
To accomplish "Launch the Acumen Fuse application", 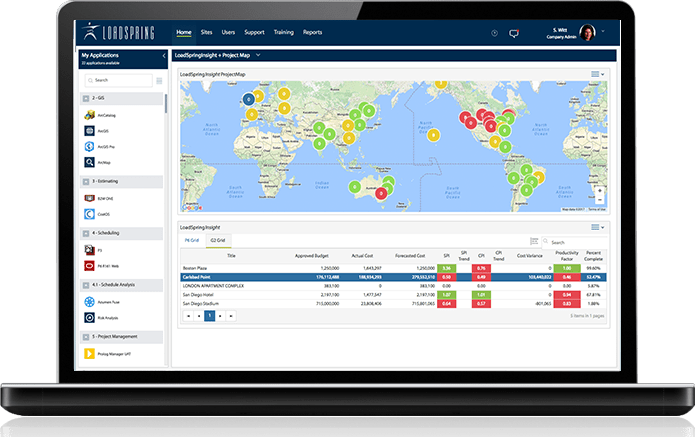I will 102,302.
